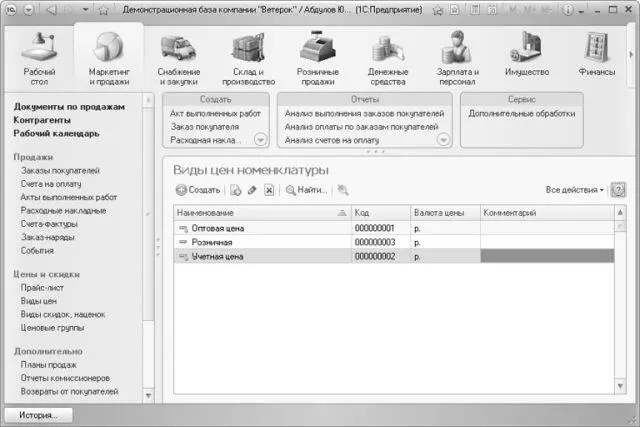Open the Денежные средства section
The image size is (640, 427).
pos(388,59)
